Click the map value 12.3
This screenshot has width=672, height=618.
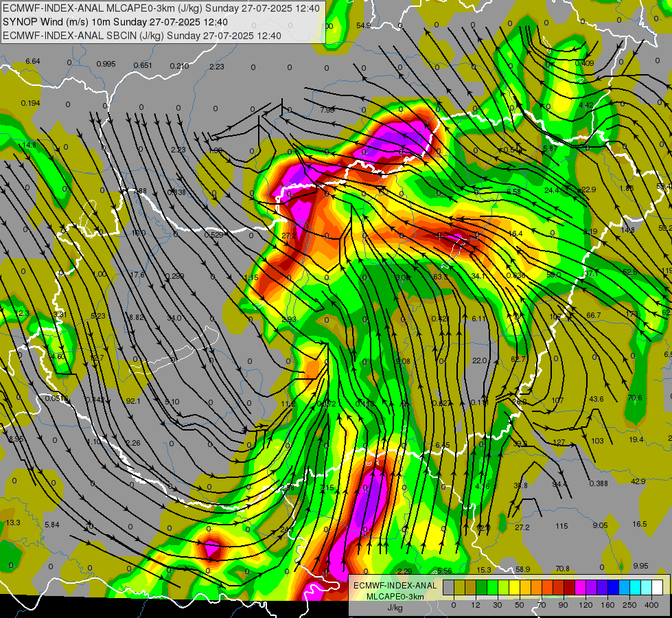(x=22, y=314)
